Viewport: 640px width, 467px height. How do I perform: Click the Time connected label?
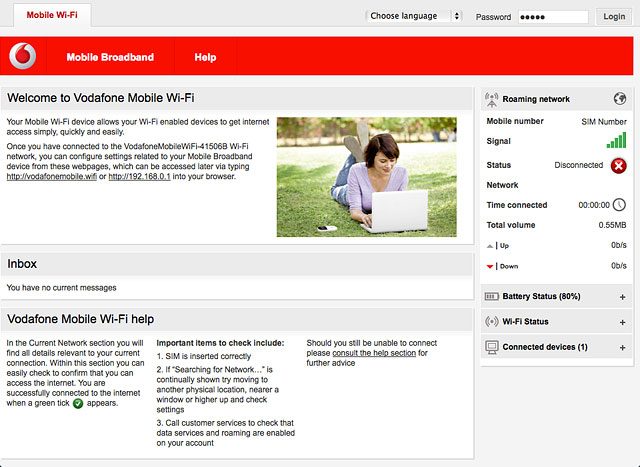coord(517,205)
